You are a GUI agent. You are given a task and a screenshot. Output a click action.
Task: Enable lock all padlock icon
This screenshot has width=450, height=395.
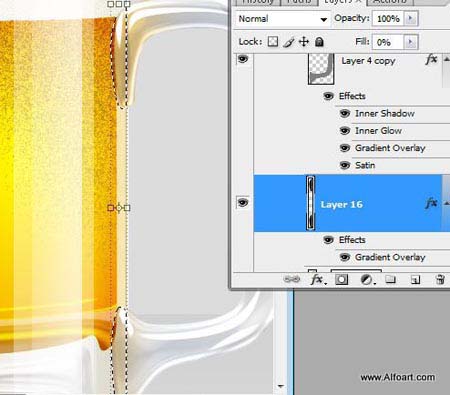[319, 42]
